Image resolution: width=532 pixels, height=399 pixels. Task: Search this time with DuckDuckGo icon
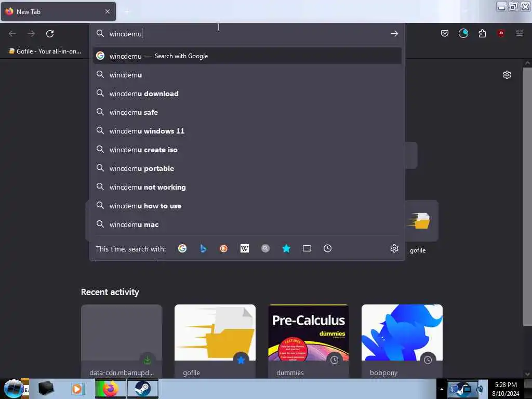coord(223,248)
